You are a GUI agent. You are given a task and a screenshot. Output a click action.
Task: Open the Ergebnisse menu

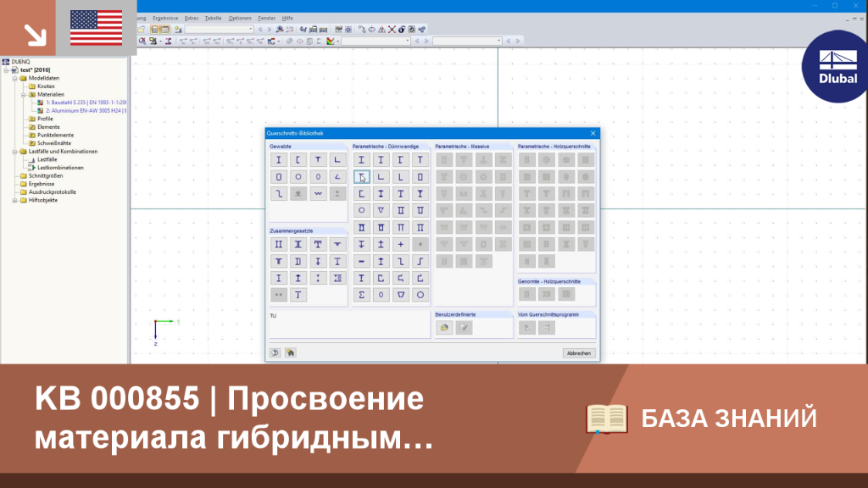(165, 19)
